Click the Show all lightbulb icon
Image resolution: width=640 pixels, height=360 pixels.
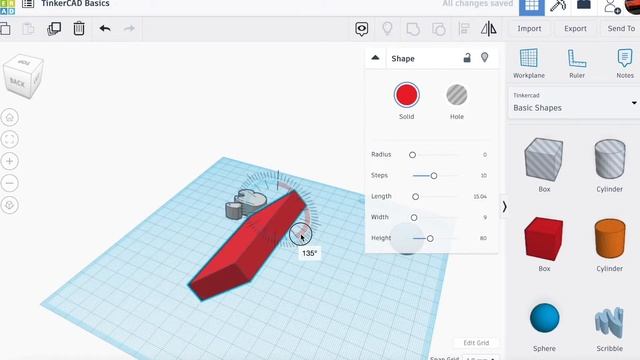pos(387,29)
